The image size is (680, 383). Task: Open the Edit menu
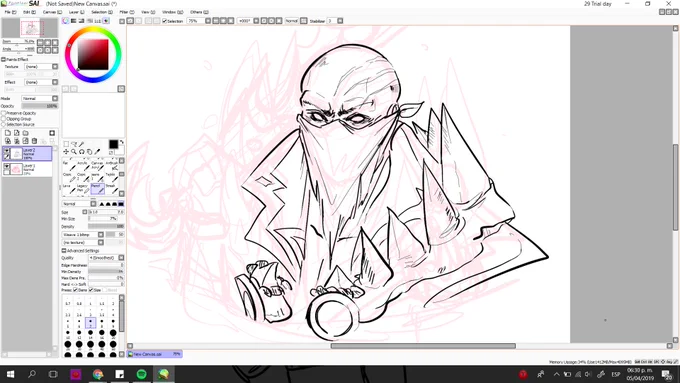tap(29, 12)
